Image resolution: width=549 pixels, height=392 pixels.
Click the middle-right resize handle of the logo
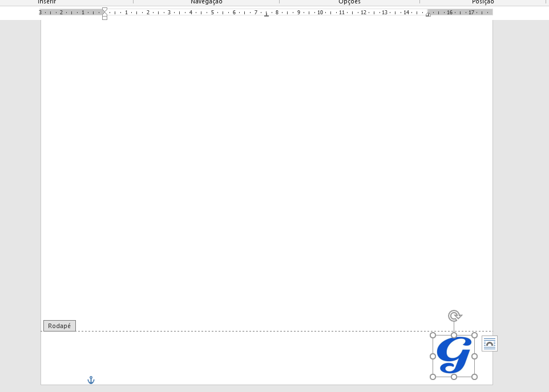[x=474, y=356]
